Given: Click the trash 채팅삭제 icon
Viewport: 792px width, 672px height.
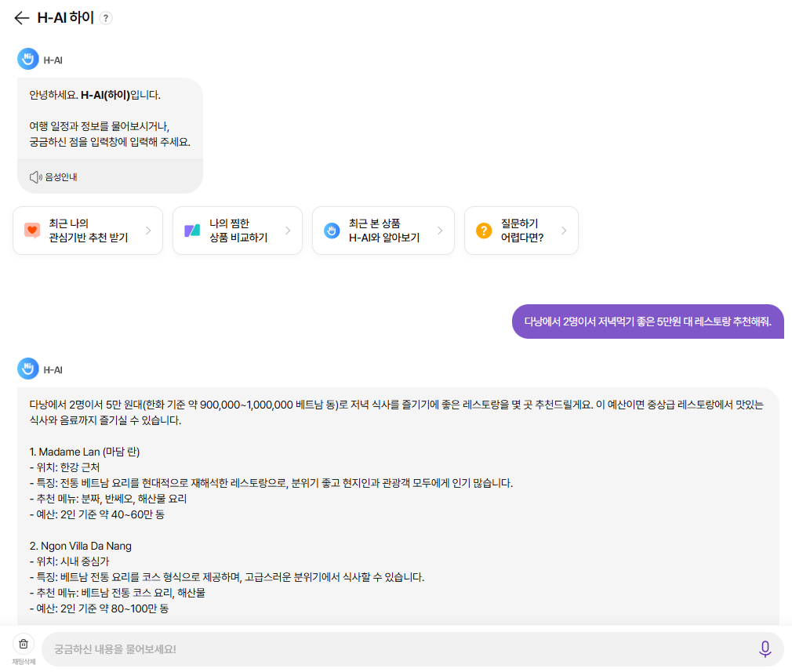Looking at the screenshot, I should [24, 644].
